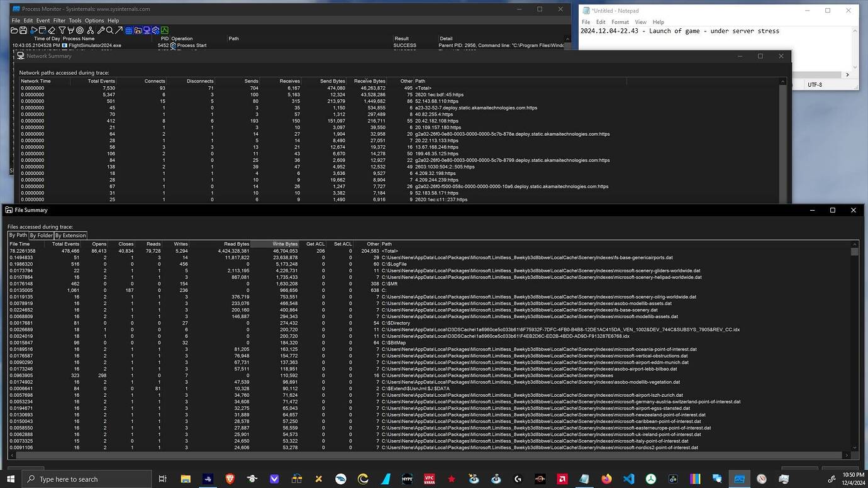
Task: Toggle Show Registry Activity
Action: (x=128, y=30)
